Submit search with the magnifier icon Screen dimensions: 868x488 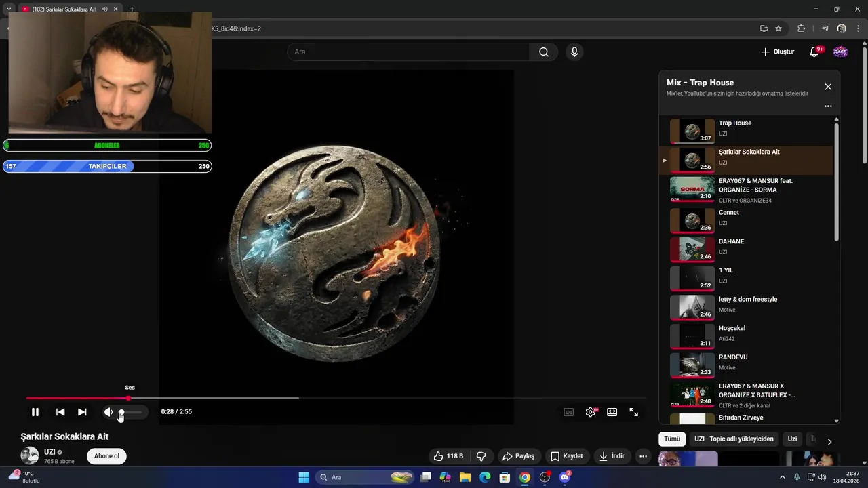click(x=544, y=52)
